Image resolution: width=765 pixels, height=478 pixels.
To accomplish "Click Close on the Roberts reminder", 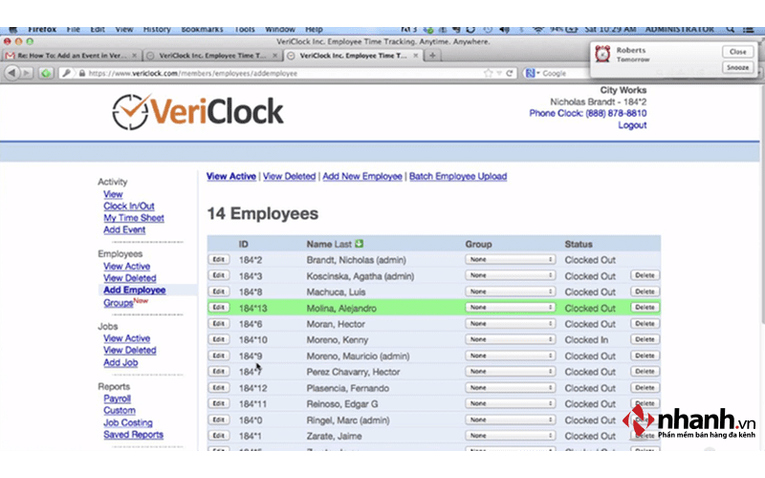I will click(737, 52).
